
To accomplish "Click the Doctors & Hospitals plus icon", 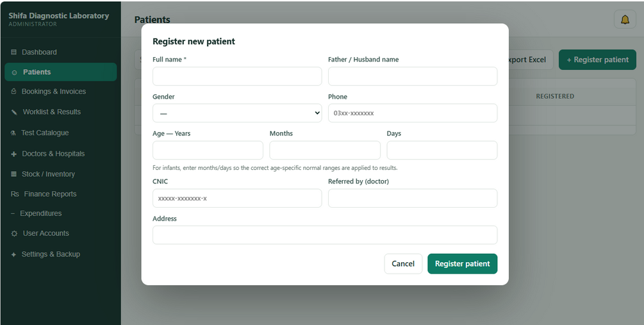I will pyautogui.click(x=13, y=154).
